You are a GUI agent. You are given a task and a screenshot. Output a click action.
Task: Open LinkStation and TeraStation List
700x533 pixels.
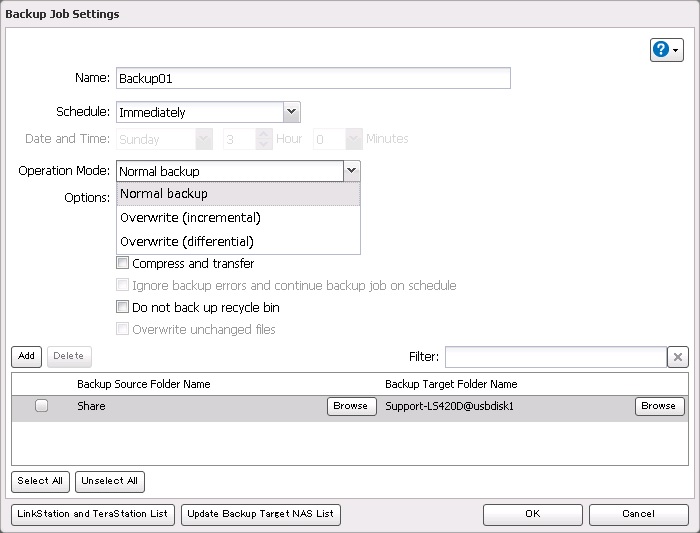93,515
